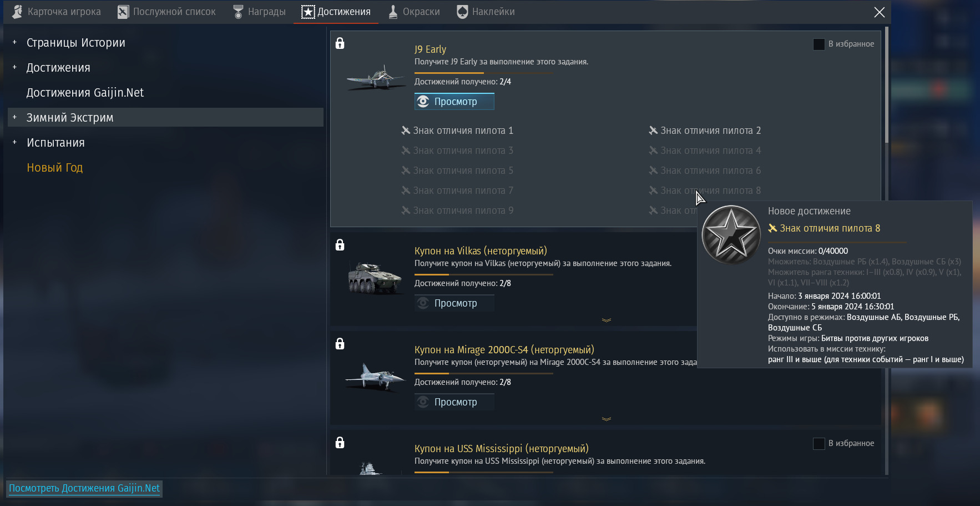The height and width of the screenshot is (506, 980).
Task: Open Посмотреть Достижения Gaijin.Net link
Action: (x=84, y=488)
